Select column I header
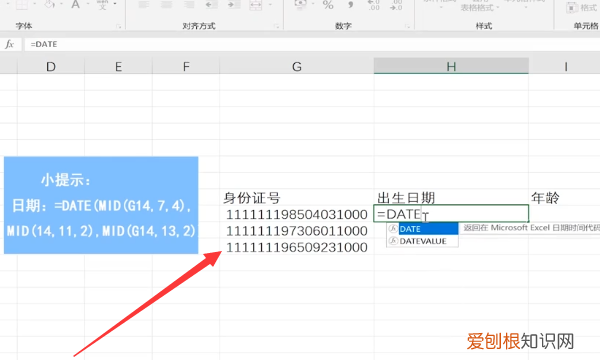This screenshot has width=600, height=360. click(x=565, y=67)
